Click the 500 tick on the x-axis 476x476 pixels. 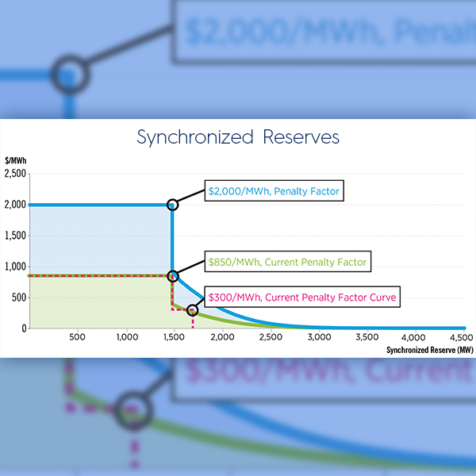pyautogui.click(x=76, y=336)
